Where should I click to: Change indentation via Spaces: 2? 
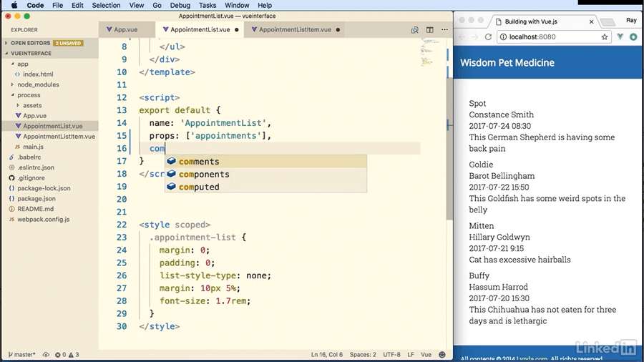click(x=363, y=355)
